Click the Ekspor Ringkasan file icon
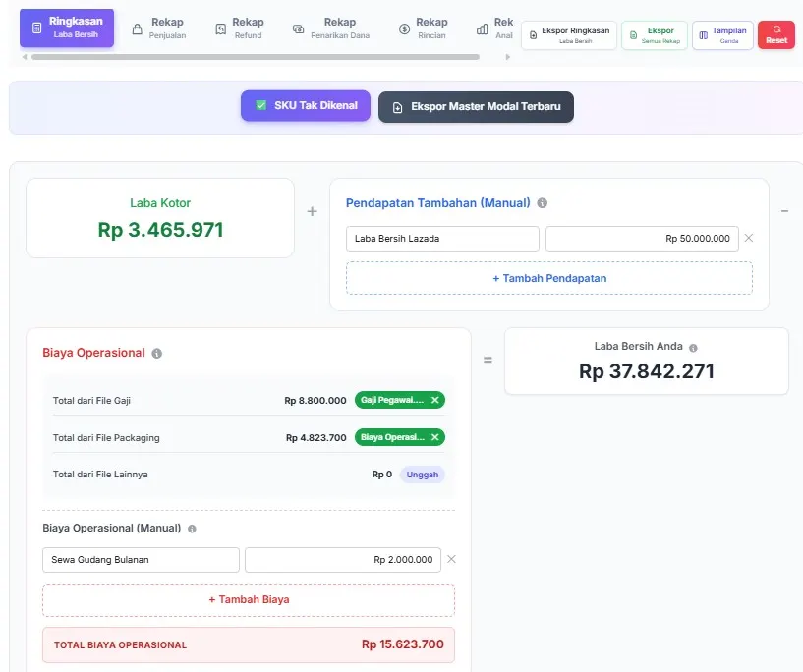 [534, 32]
